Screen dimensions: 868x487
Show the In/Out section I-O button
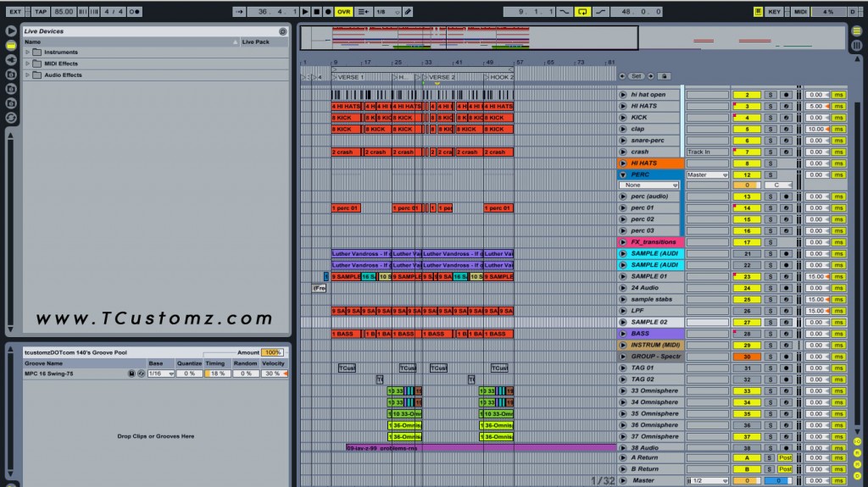click(x=857, y=441)
